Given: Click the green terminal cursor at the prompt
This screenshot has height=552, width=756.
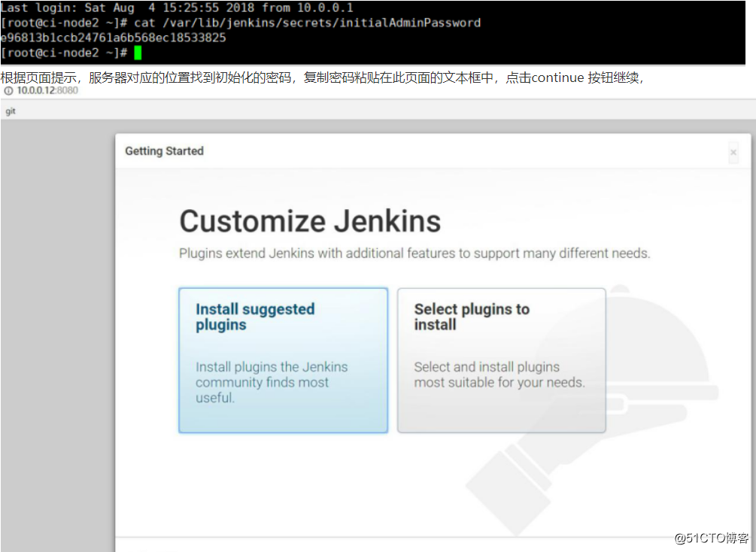Looking at the screenshot, I should pos(138,53).
